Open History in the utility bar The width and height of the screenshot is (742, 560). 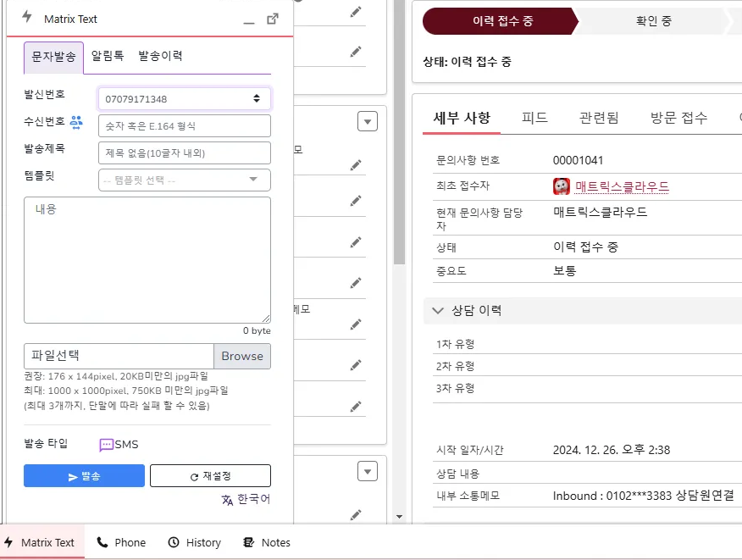pos(194,542)
